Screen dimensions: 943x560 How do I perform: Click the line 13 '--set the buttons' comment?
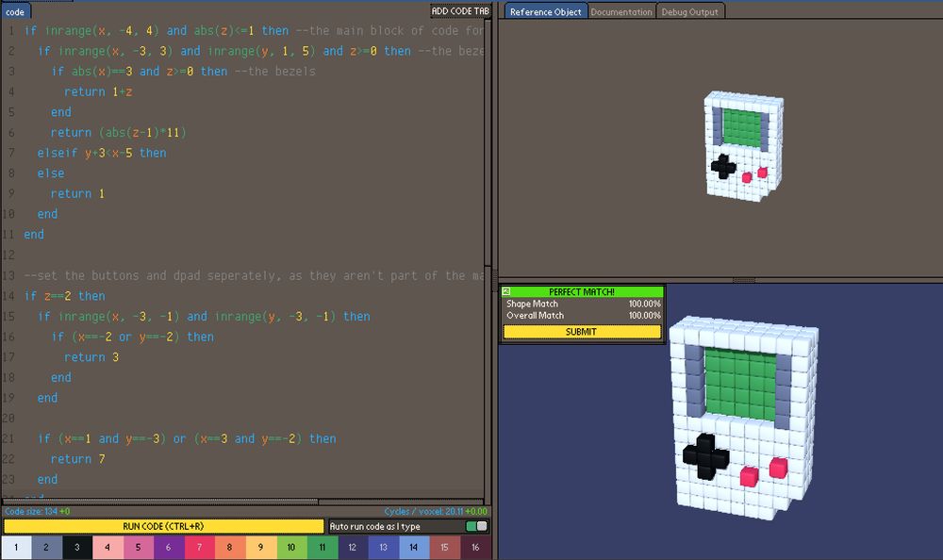254,275
